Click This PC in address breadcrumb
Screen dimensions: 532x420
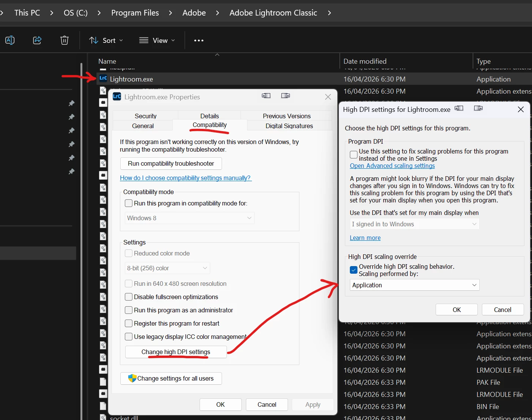[27, 13]
